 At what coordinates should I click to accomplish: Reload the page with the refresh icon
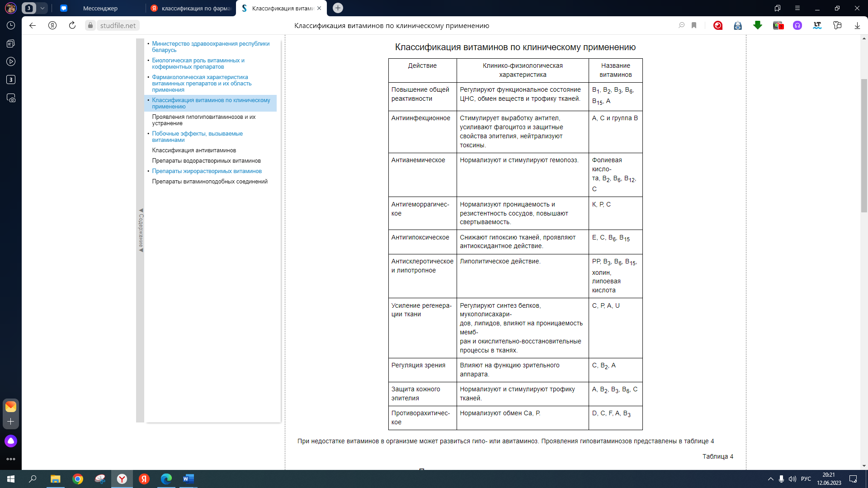pyautogui.click(x=72, y=26)
